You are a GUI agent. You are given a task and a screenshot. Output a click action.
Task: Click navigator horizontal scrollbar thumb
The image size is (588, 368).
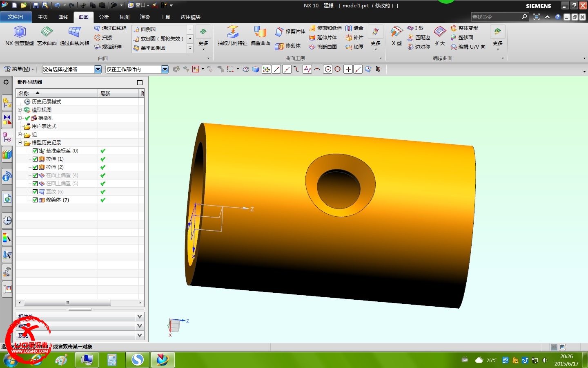click(67, 303)
